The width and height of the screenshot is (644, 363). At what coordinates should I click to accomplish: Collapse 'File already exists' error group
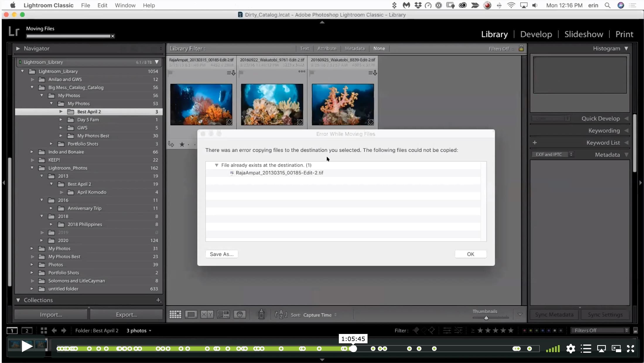pos(216,165)
